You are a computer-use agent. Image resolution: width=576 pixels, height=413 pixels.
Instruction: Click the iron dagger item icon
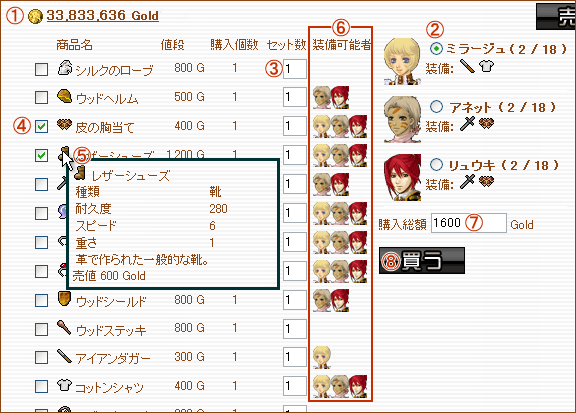[x=64, y=356]
